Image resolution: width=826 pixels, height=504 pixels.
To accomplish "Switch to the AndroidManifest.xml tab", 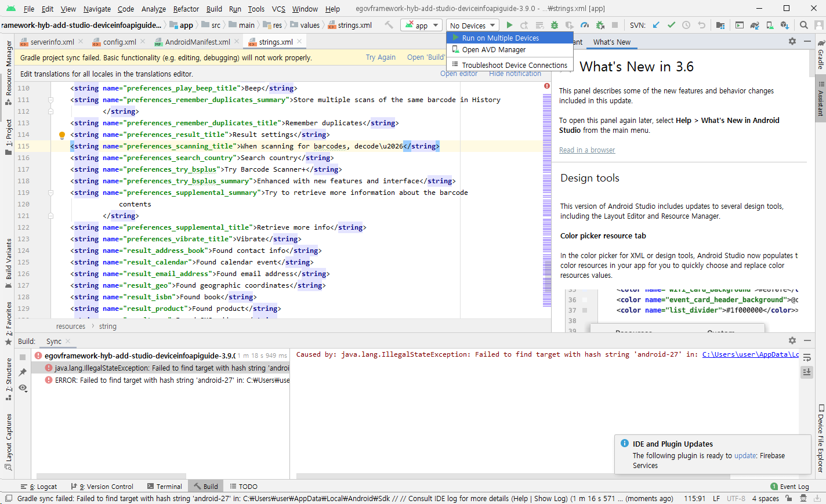I will click(197, 42).
